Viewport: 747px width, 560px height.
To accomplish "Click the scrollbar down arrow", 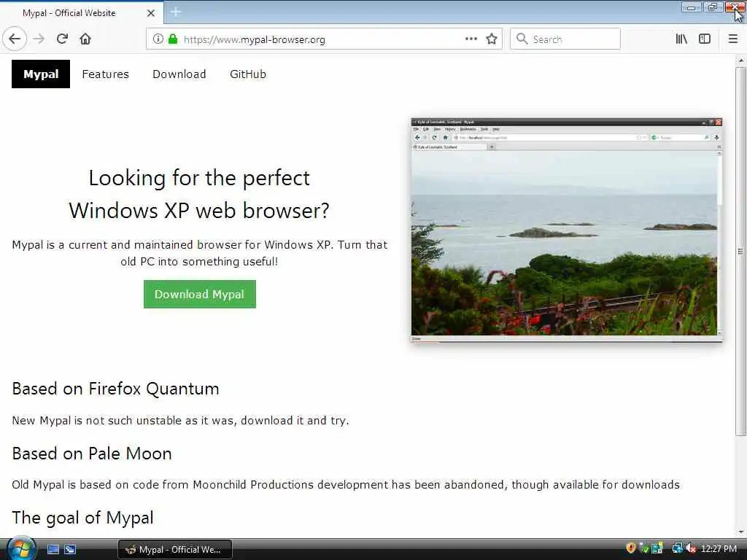I will 741,532.
